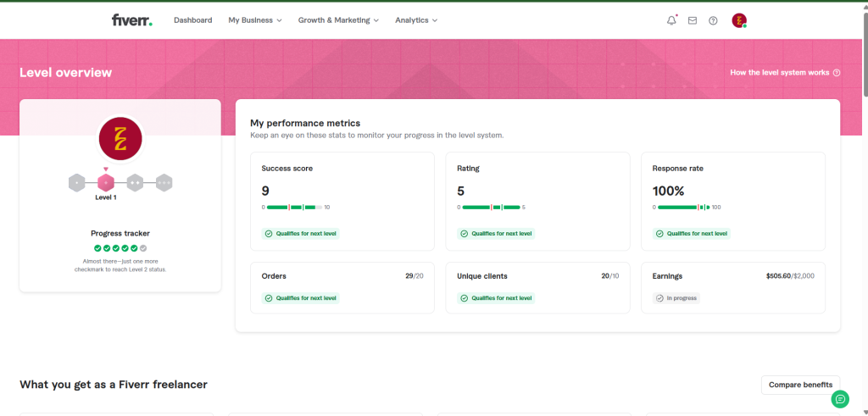Click the Response rate value 100%

click(668, 191)
